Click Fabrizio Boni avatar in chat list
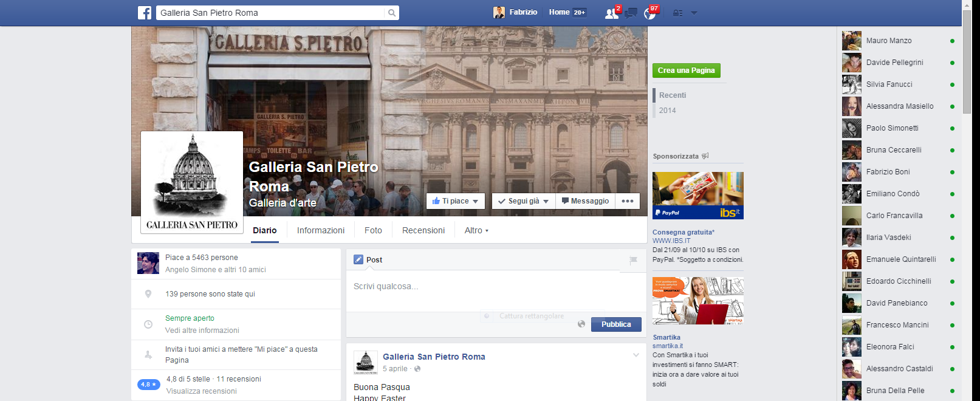 coord(852,172)
